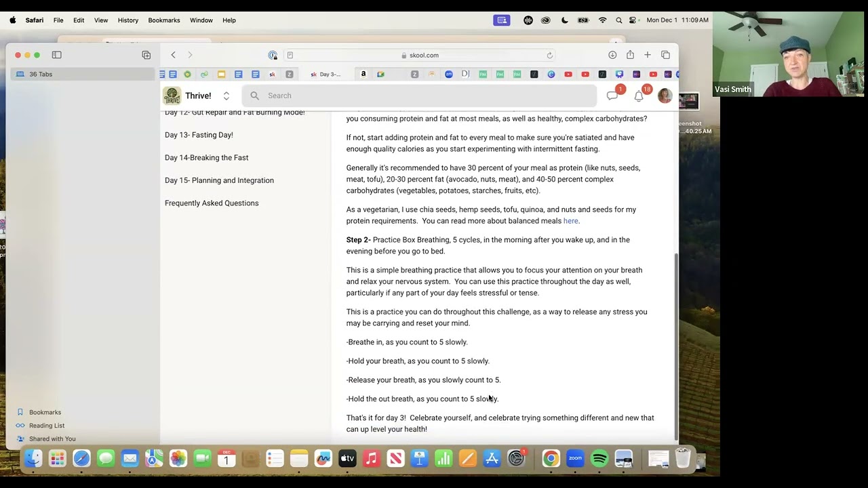Open the privacy report shield icon

coord(273,55)
